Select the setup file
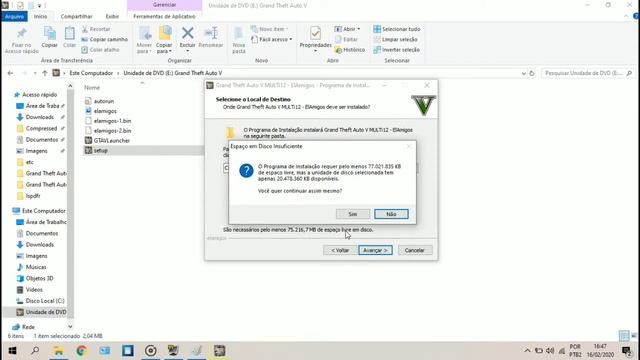Screen dimensions: 640x360 [100, 150]
